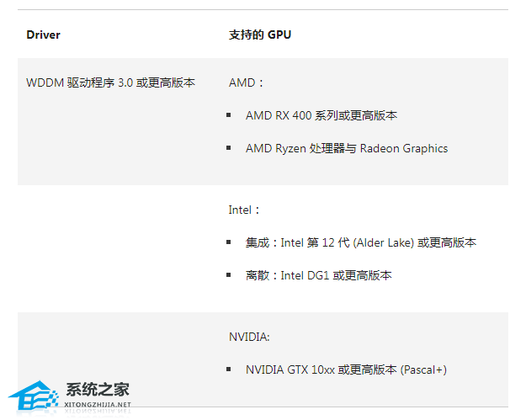The width and height of the screenshot is (510, 420).
Task: Click the bullet before 集成 entry
Action: 229,242
